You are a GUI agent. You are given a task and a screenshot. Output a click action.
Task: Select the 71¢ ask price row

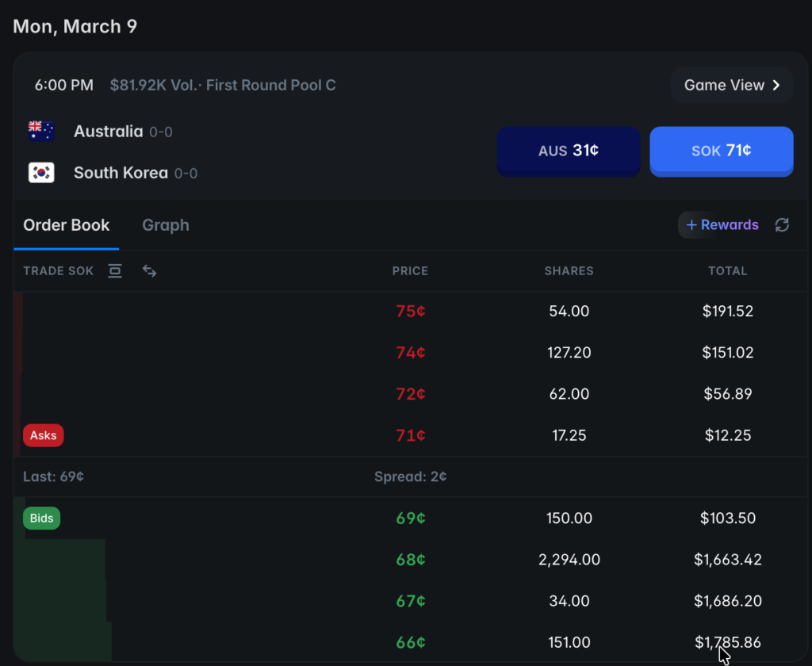410,435
